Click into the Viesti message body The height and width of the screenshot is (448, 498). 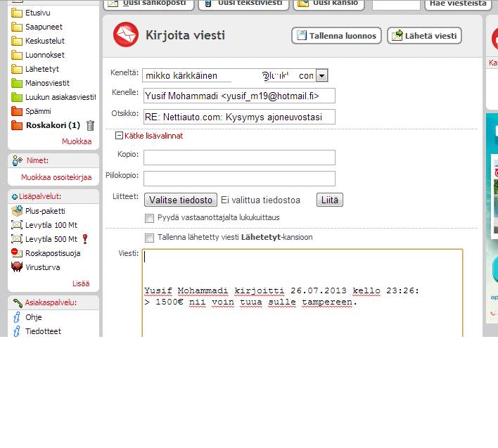click(302, 293)
